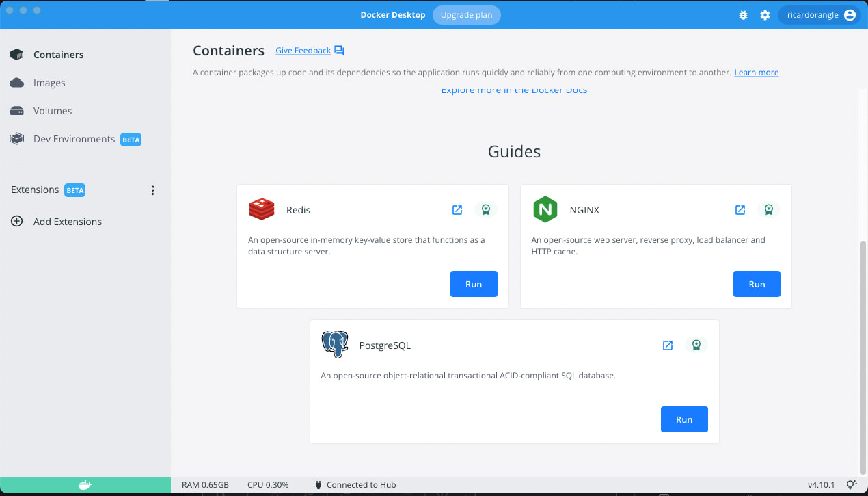Click the Upgrade plan button
Image resolution: width=868 pixels, height=496 pixels.
click(467, 15)
